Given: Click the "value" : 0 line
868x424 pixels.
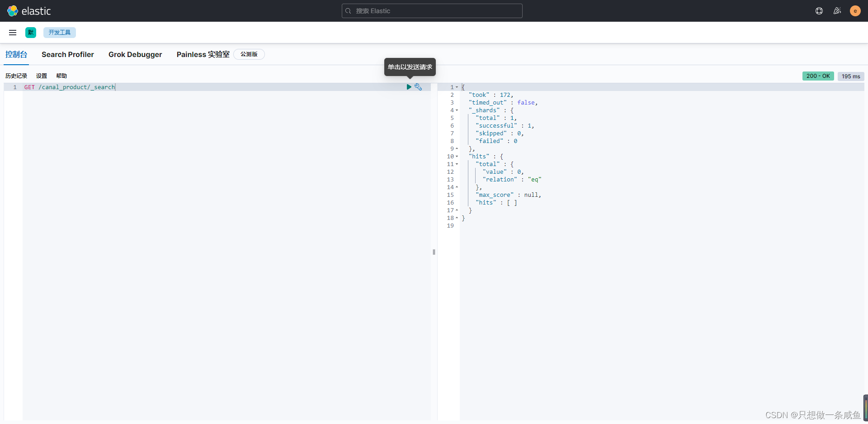Looking at the screenshot, I should point(503,172).
